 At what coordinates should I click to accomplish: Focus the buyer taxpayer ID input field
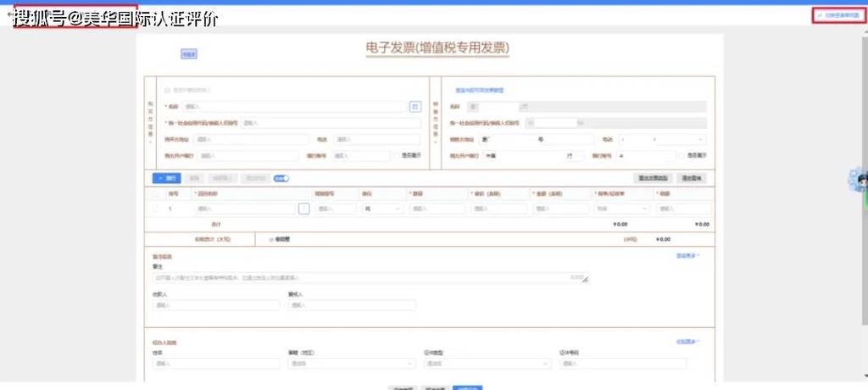331,123
